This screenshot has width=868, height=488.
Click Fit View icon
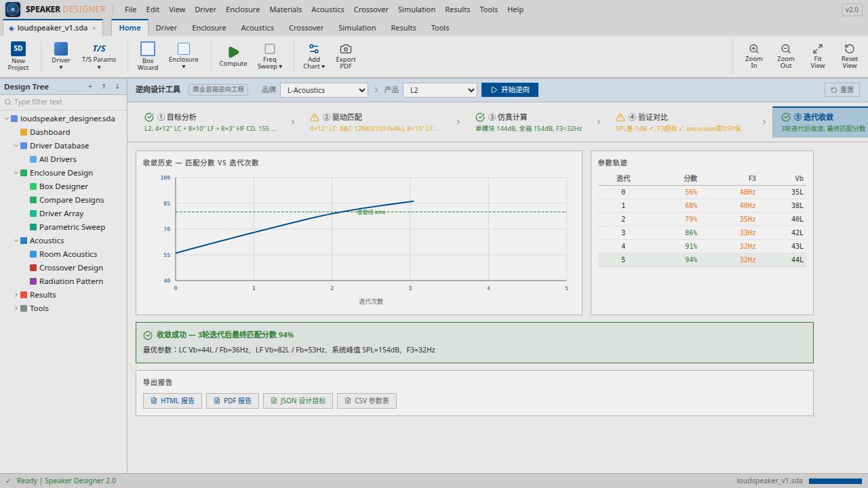[818, 49]
